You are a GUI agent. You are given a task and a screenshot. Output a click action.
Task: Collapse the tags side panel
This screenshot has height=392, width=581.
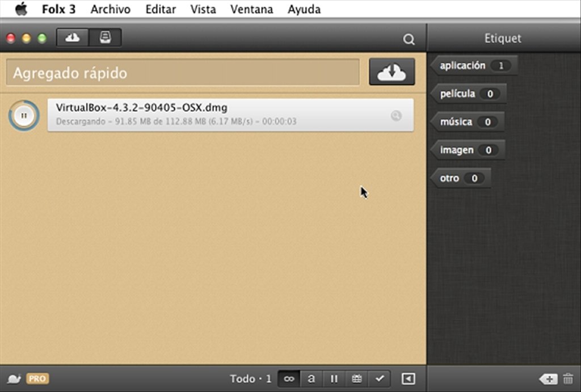click(409, 378)
